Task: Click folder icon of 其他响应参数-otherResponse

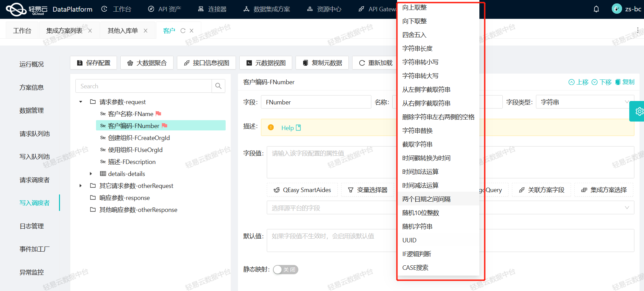Action: [93, 210]
